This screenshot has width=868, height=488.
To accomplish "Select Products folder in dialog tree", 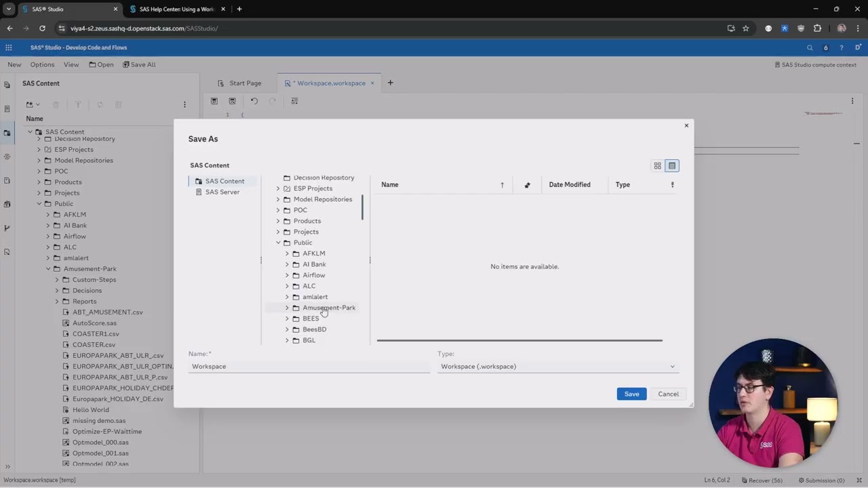I will (x=307, y=221).
